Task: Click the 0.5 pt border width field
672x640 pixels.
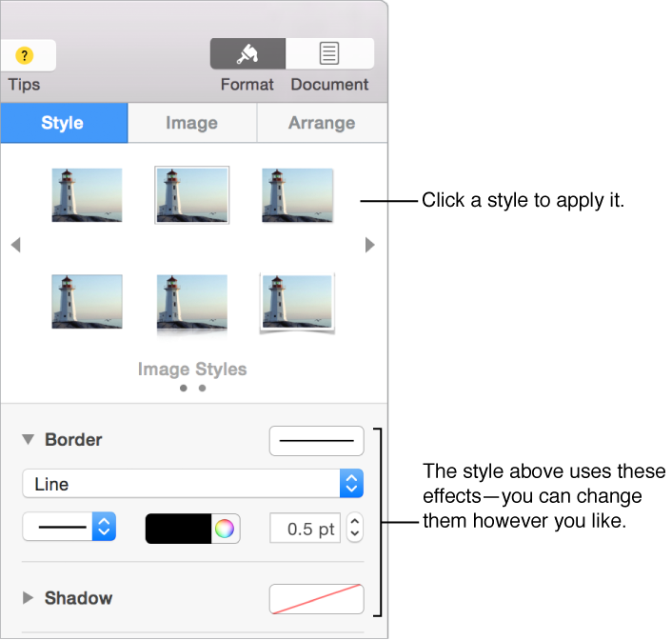Action: coord(306,528)
